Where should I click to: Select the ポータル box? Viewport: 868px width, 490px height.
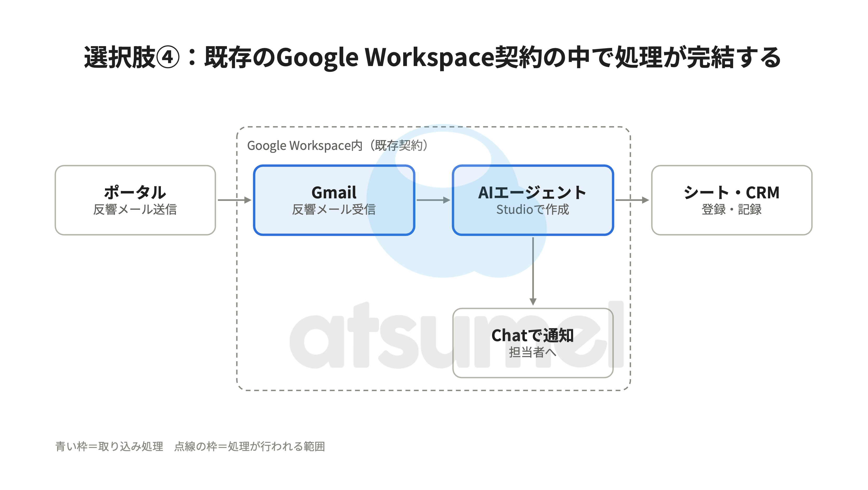135,200
